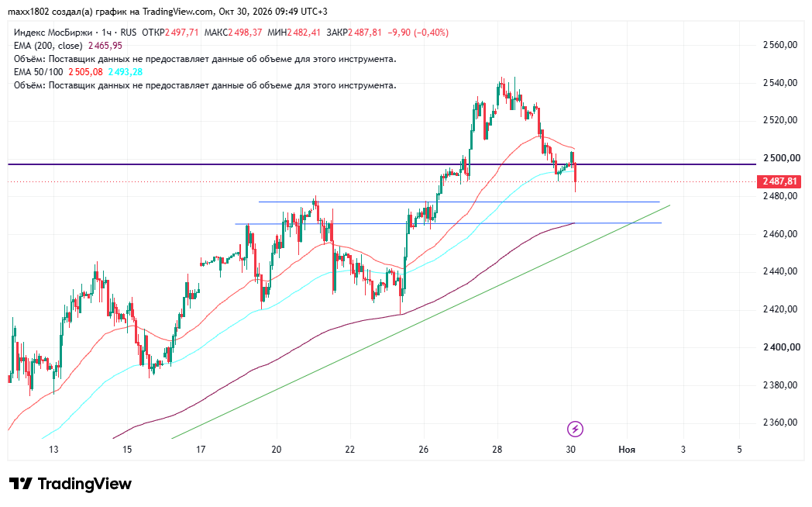
Task: Click price axis label 2 360,00
Action: point(780,422)
